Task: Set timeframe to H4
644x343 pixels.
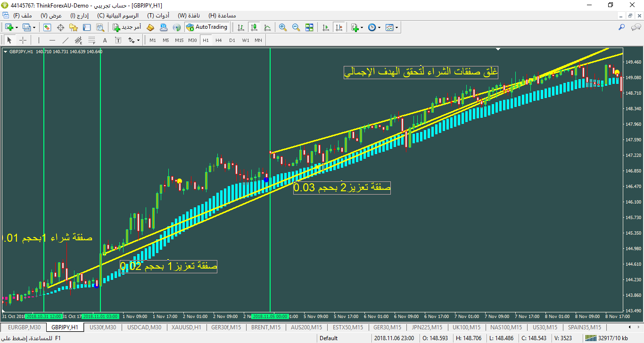Action: (218, 40)
